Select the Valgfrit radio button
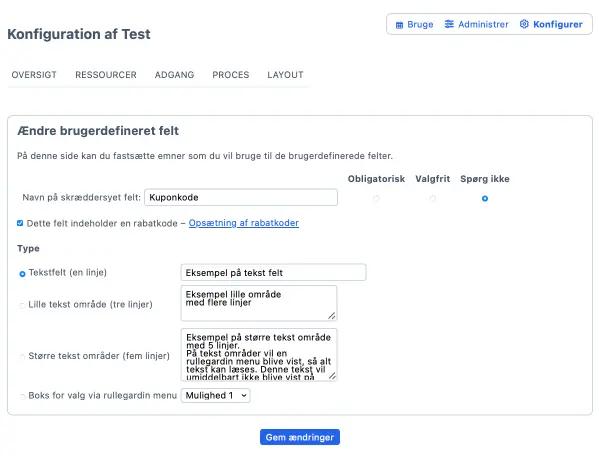 pos(432,199)
